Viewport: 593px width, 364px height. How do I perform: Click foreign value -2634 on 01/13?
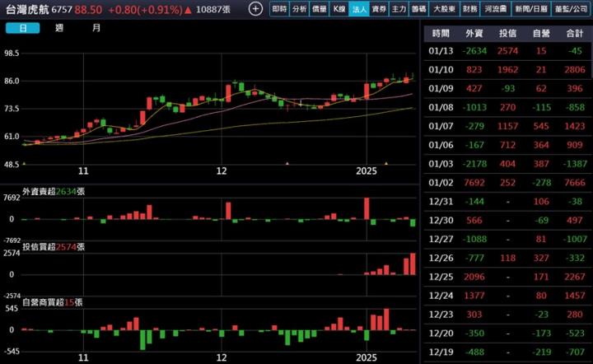click(474, 51)
